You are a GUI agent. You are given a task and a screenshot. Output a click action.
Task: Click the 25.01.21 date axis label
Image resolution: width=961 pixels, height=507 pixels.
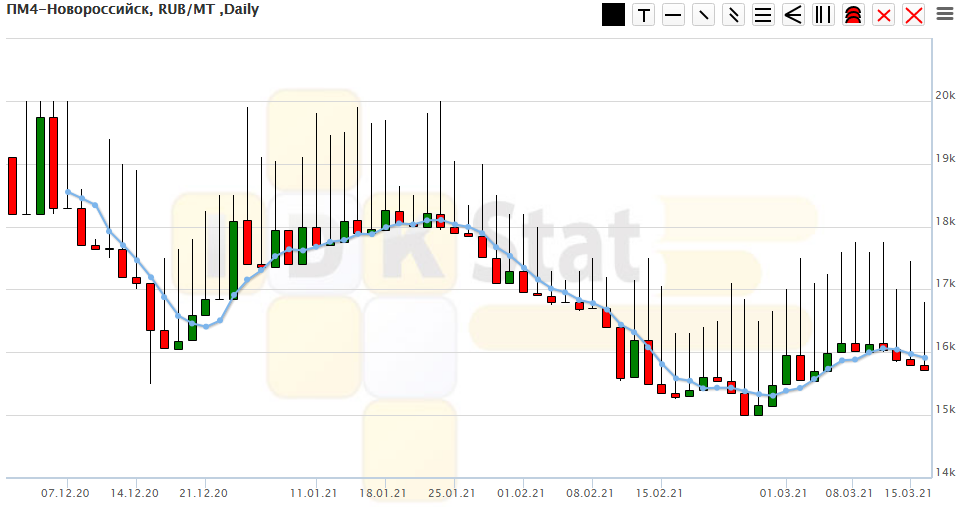(x=450, y=493)
